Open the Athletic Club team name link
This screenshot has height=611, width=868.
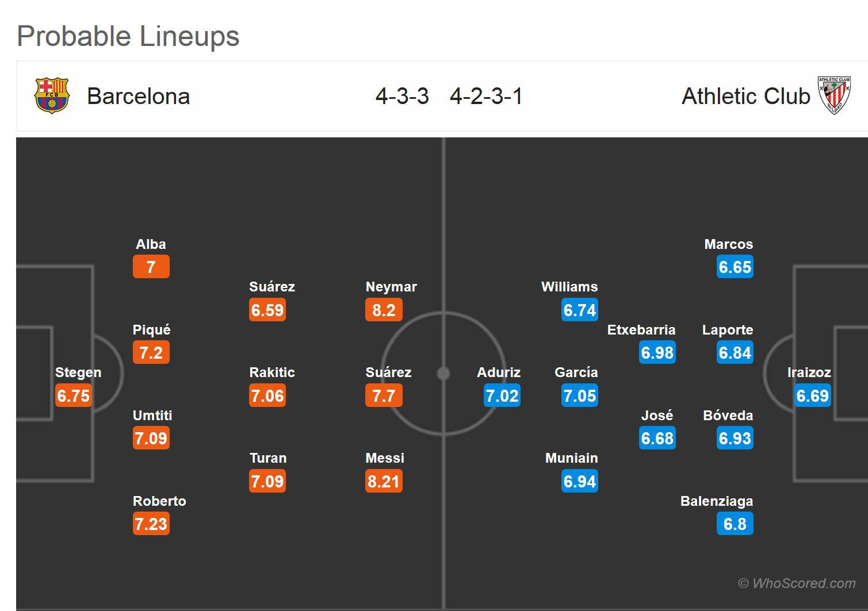click(745, 96)
